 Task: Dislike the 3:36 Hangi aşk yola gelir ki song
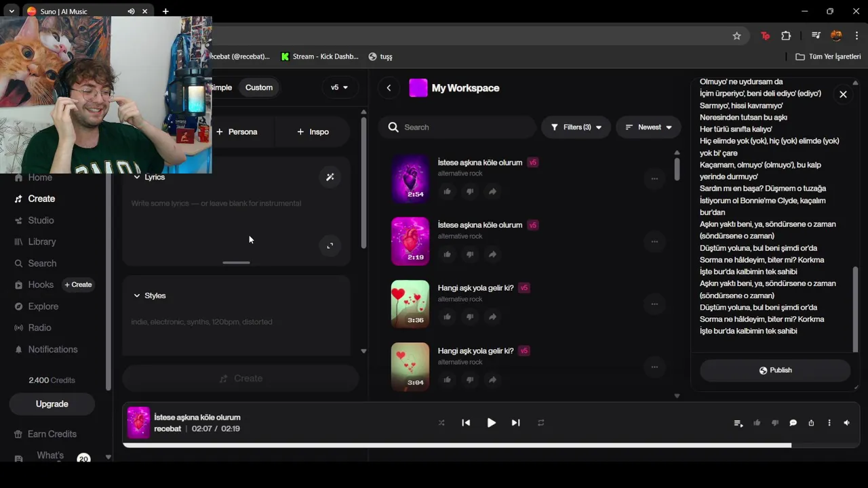pos(470,317)
